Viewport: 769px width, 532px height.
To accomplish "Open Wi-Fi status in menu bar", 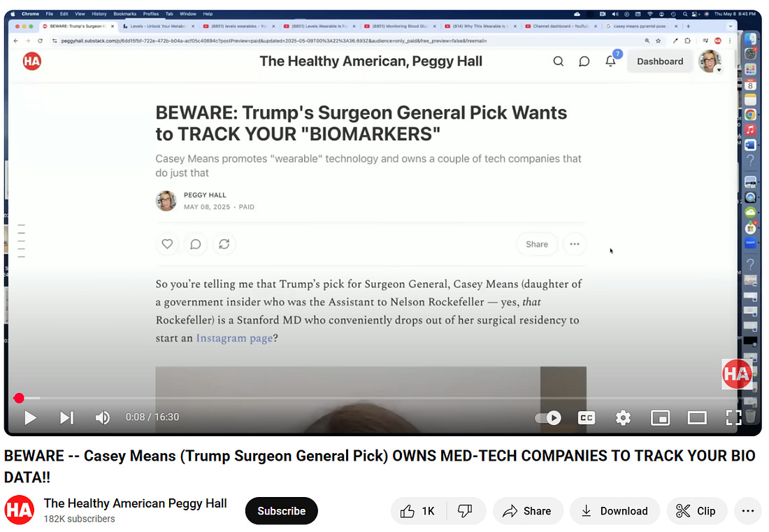I will 650,14.
